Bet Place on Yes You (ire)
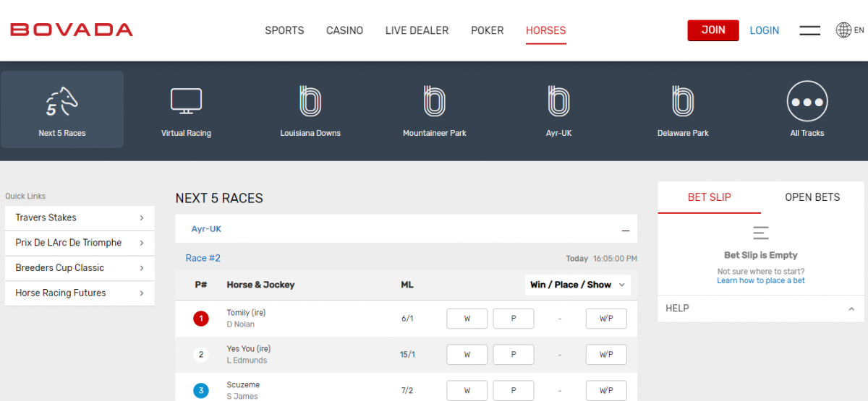Screen dimensions: 868x401 [x=514, y=355]
